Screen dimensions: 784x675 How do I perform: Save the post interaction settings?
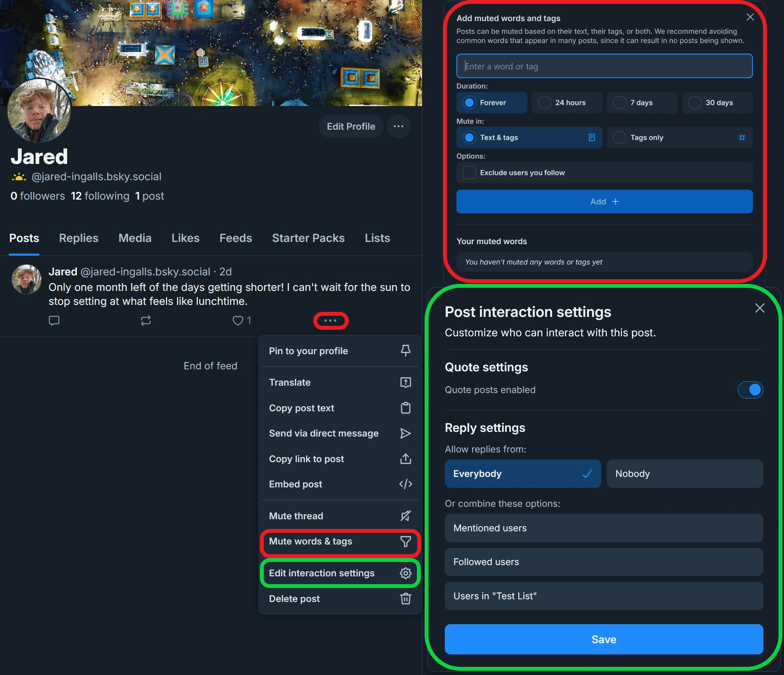604,639
